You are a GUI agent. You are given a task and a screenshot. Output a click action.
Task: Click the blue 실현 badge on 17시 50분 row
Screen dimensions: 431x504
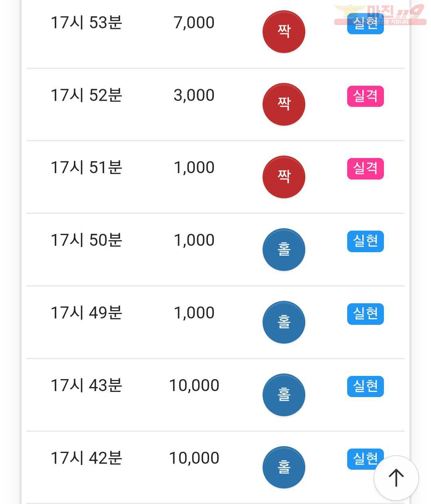pyautogui.click(x=366, y=241)
